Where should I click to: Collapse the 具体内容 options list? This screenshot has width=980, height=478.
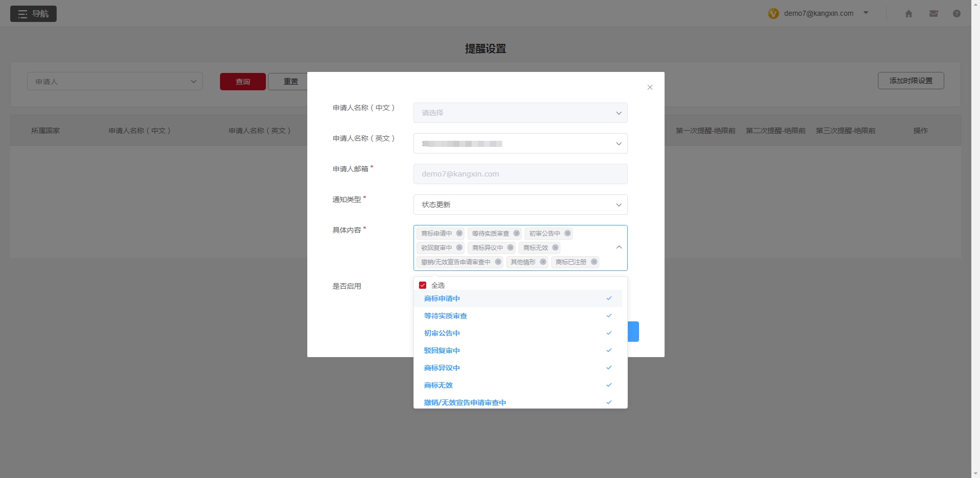(x=619, y=247)
